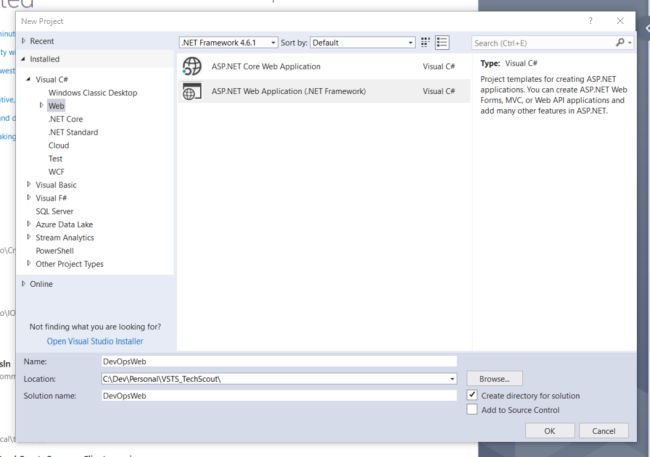Click the Browse... button
Viewport: 650px width, 457px height.
coord(495,379)
